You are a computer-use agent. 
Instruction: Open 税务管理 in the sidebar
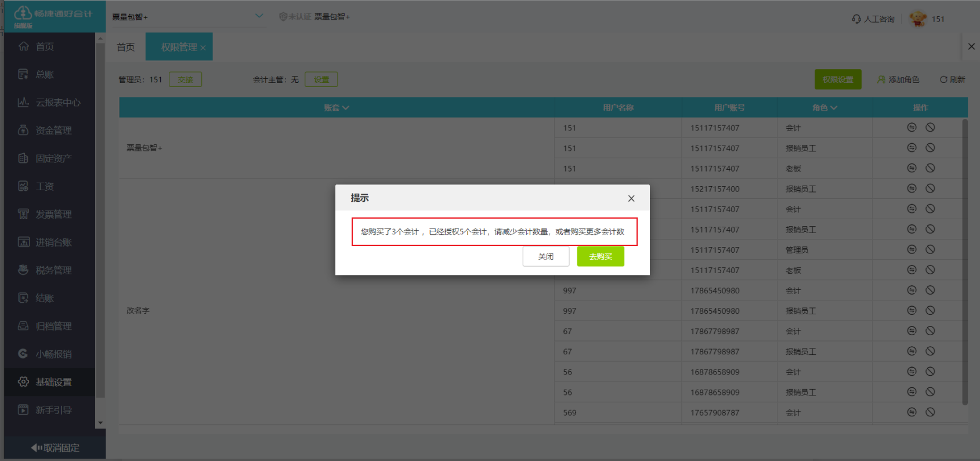[x=53, y=270]
